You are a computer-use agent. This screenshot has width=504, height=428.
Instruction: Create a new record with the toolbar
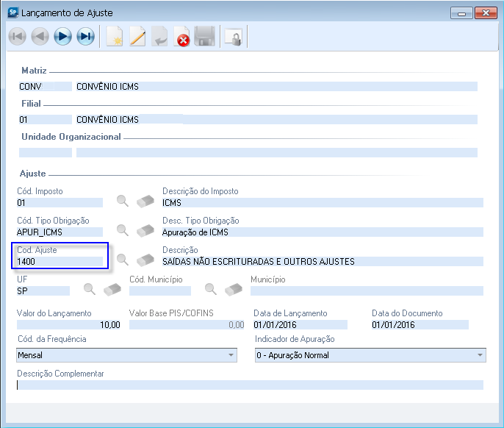114,37
